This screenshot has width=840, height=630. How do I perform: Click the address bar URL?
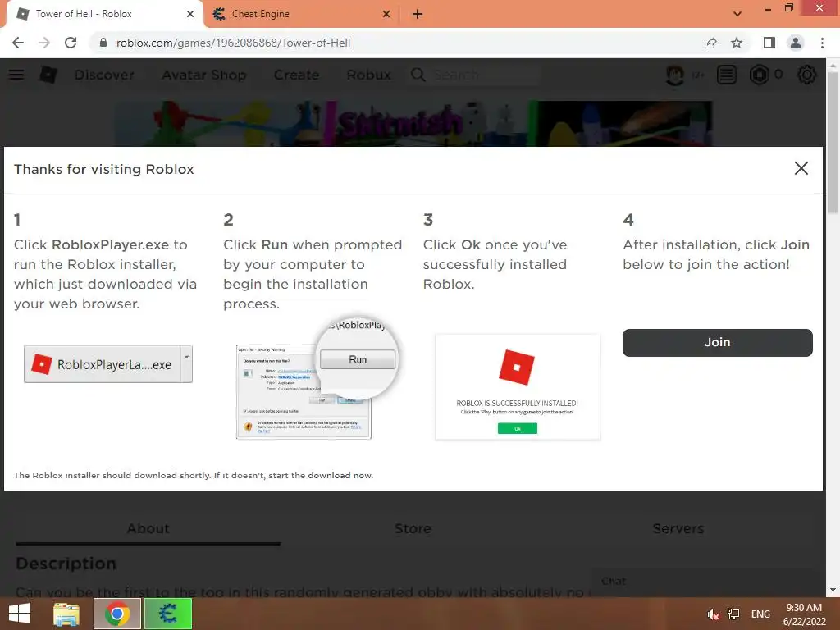(x=233, y=43)
